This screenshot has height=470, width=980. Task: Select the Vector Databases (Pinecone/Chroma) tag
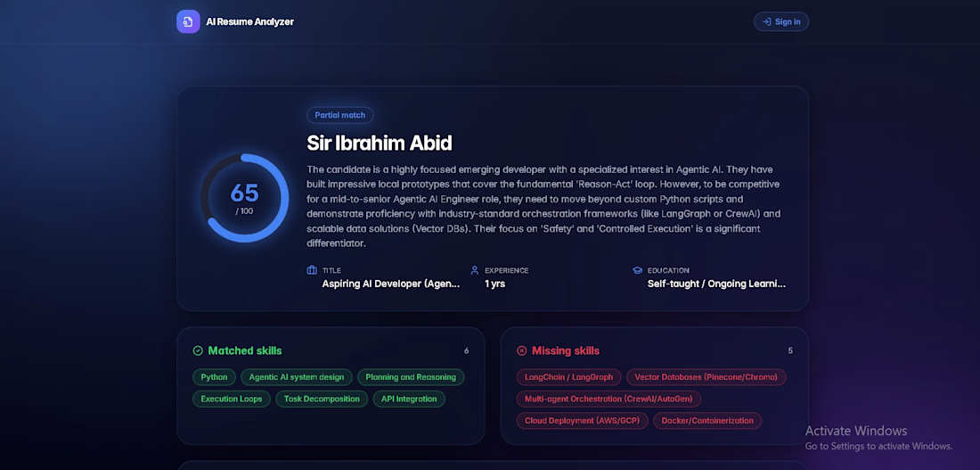click(x=706, y=376)
